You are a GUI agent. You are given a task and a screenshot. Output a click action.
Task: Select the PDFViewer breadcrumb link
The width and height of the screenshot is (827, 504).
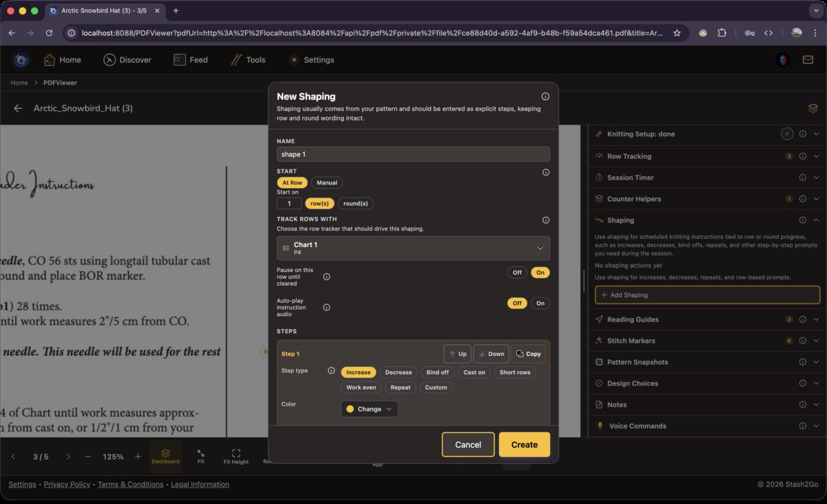60,83
